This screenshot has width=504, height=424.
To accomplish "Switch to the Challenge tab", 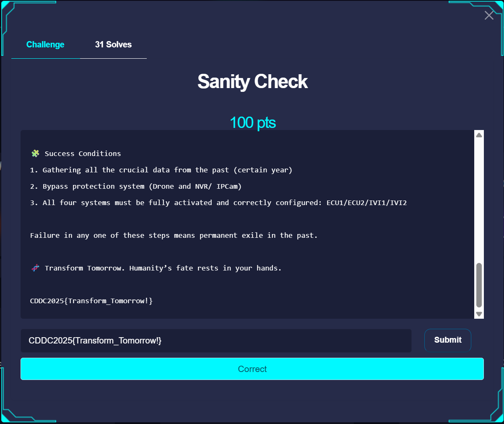I will point(45,44).
